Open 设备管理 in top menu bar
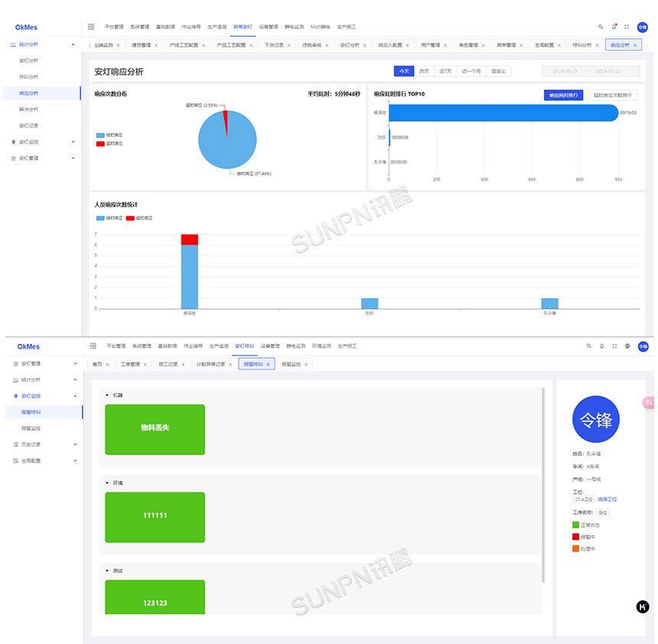 269,26
